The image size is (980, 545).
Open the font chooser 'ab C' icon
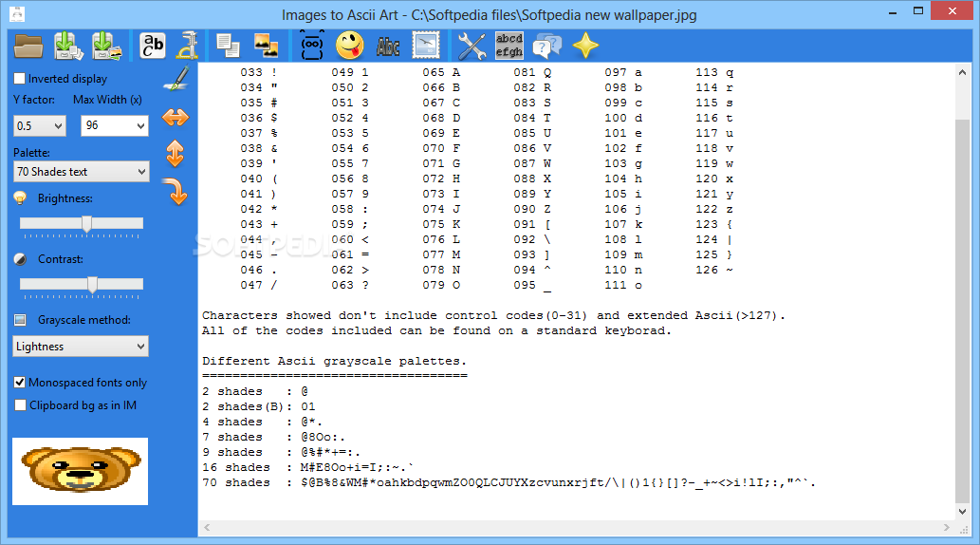(x=153, y=46)
